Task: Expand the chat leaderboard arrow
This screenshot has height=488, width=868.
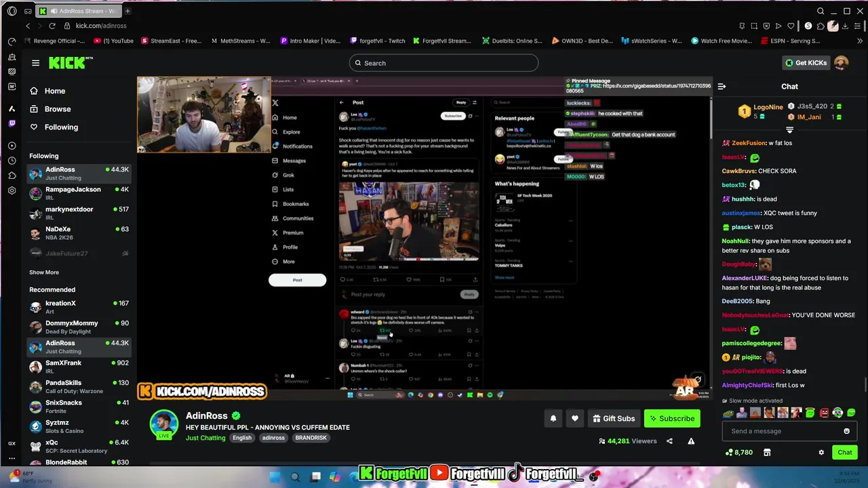Action: tap(789, 130)
